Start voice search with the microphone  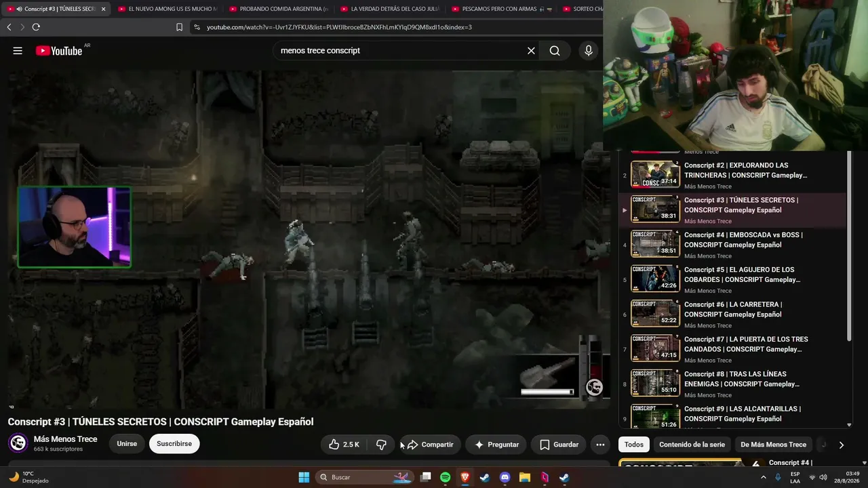click(589, 51)
